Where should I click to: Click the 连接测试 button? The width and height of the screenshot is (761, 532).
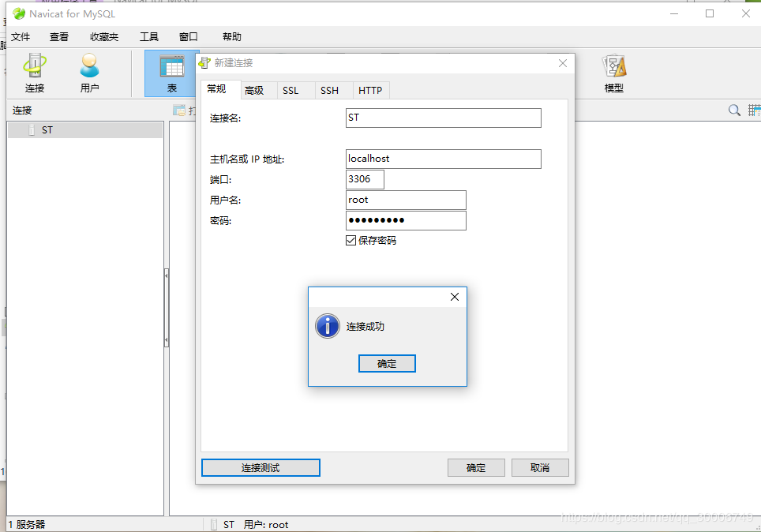click(261, 468)
